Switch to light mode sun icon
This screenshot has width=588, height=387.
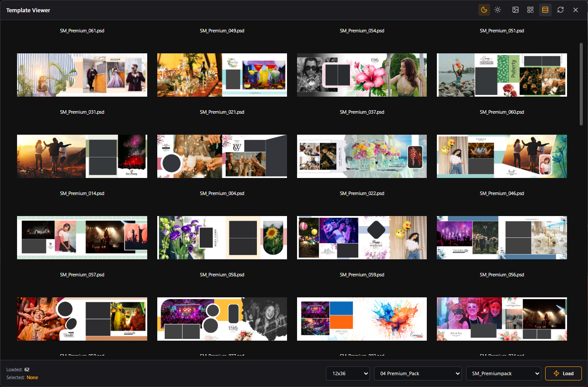click(498, 10)
